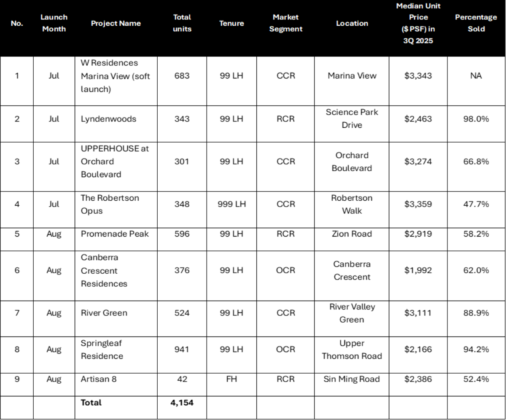Select the $3,343 median price cell
This screenshot has width=506, height=420.
pyautogui.click(x=418, y=76)
